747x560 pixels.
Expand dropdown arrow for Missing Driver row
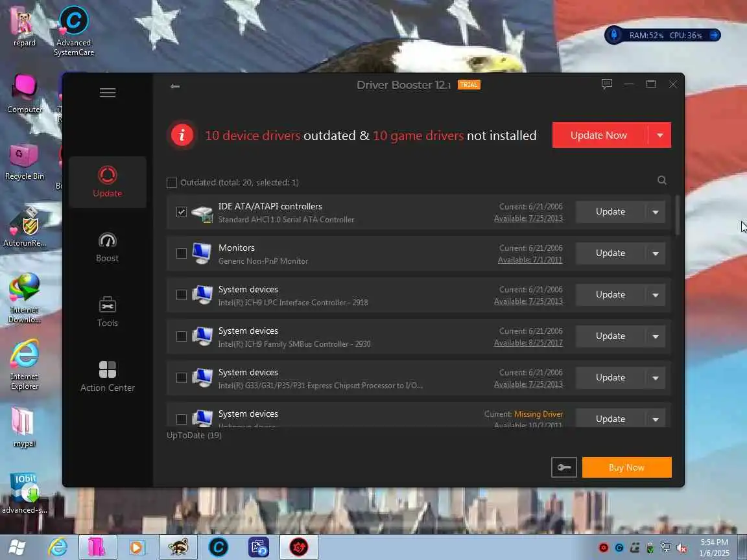click(x=656, y=419)
